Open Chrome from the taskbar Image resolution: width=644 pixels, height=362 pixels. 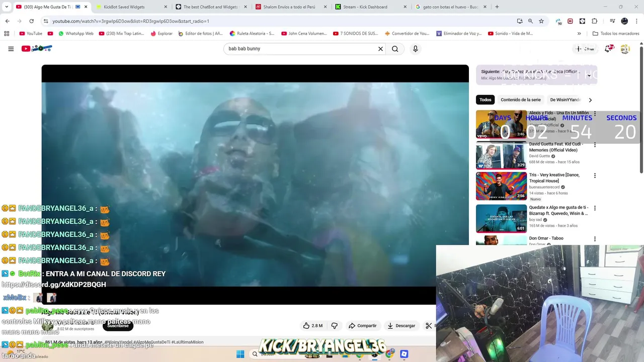pyautogui.click(x=389, y=354)
